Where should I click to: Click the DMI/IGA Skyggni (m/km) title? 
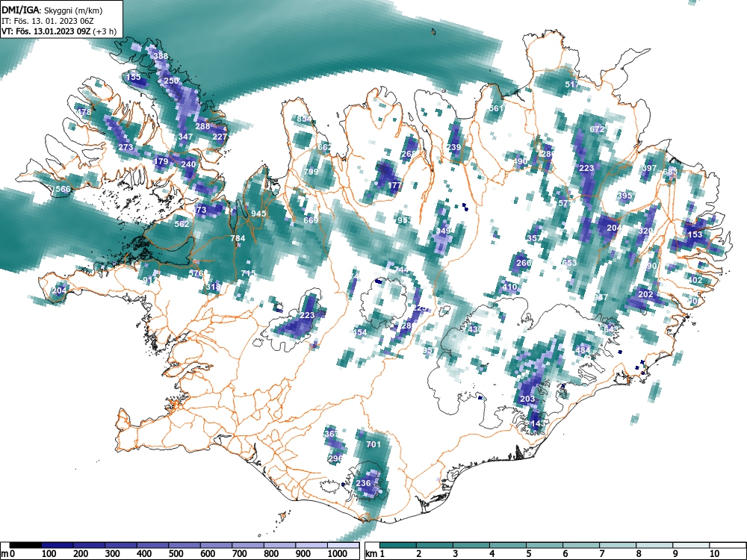tap(52, 10)
